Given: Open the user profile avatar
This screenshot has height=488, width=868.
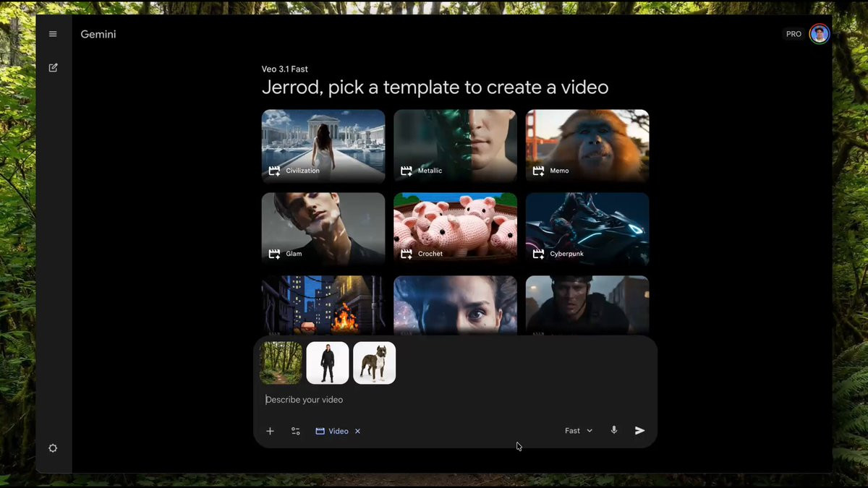Looking at the screenshot, I should point(819,34).
